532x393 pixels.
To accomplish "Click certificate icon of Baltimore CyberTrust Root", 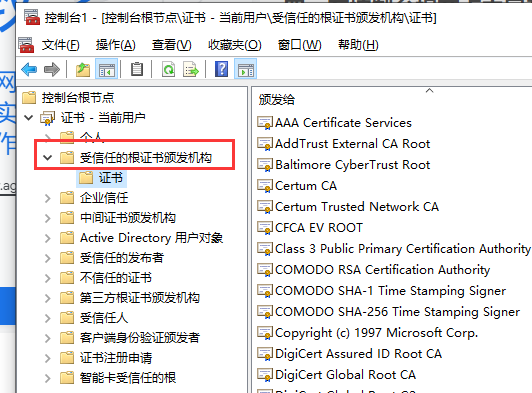I will 265,165.
